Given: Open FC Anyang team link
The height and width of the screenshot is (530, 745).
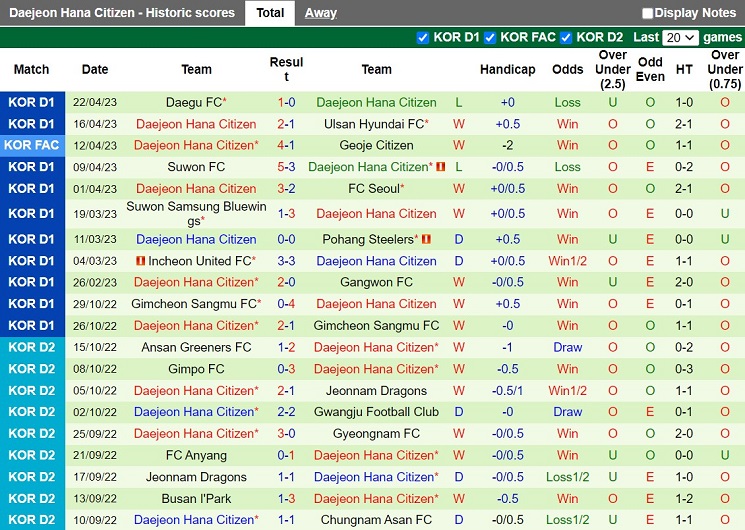Looking at the screenshot, I should 196,455.
